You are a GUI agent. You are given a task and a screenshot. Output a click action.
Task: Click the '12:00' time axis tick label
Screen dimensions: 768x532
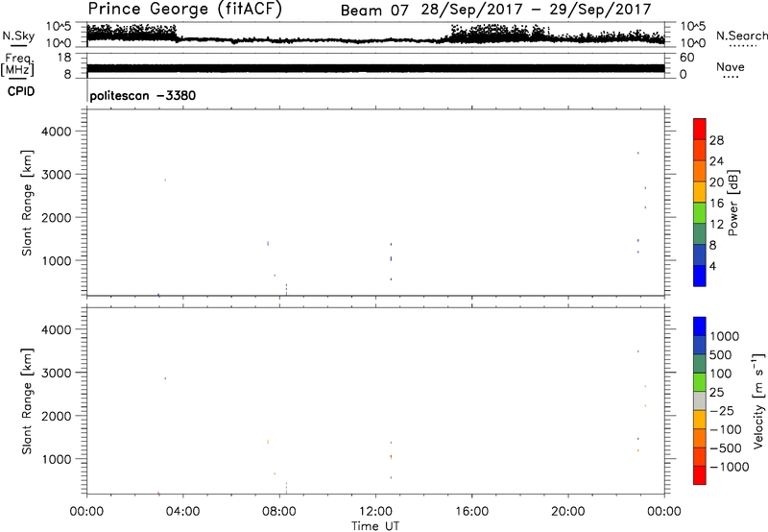coord(375,512)
